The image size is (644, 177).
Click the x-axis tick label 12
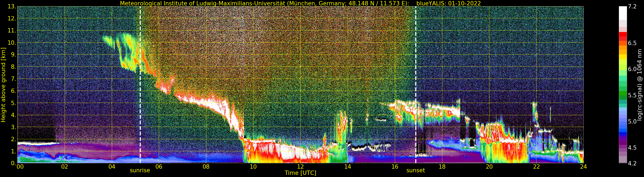coord(300,166)
